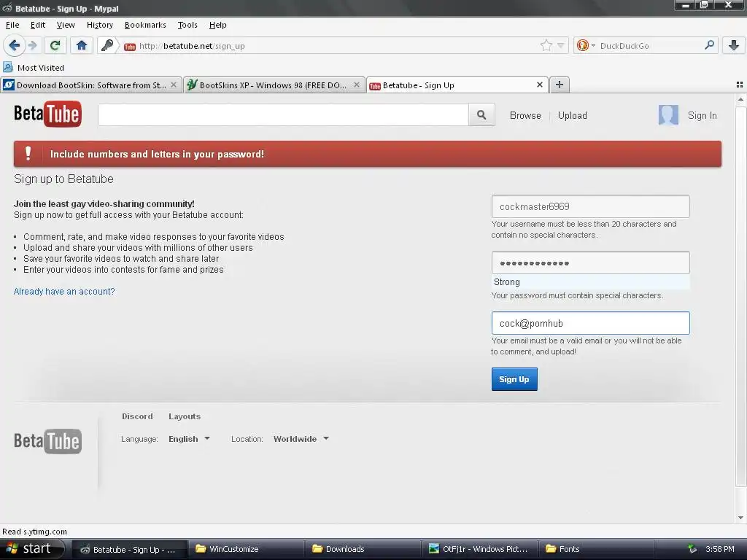Bookmark this page with the star icon
Viewport: 747px width, 560px height.
[546, 46]
